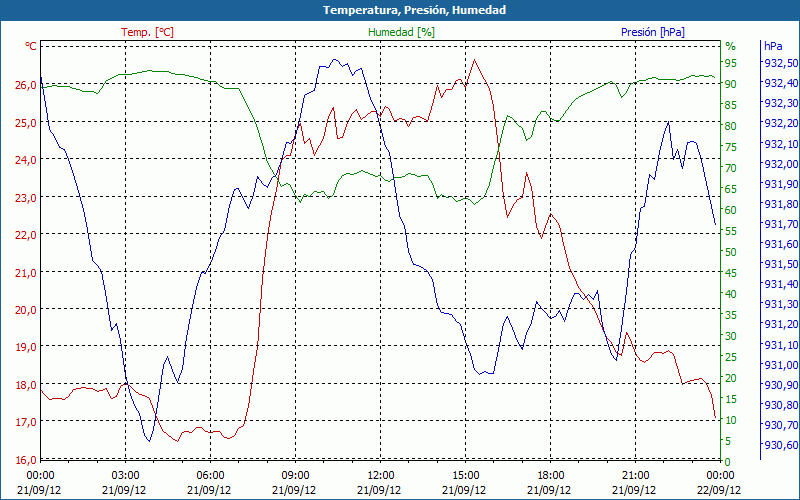Select the red "Temp. [°C]" legend label
The height and width of the screenshot is (500, 800).
pyautogui.click(x=147, y=32)
